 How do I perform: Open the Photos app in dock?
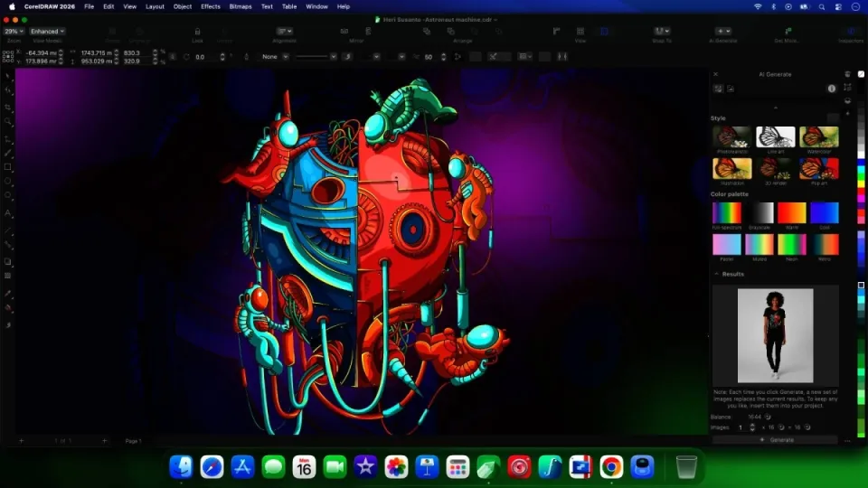396,467
